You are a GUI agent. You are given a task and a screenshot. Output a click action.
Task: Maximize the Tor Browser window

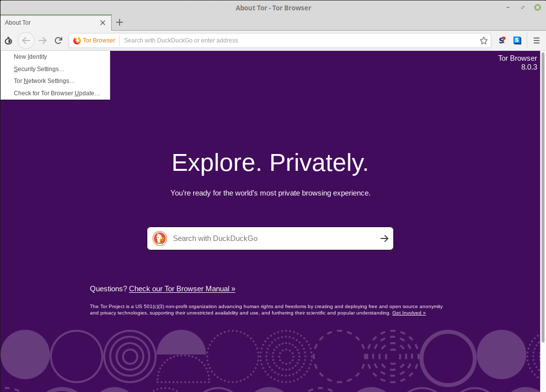[x=523, y=7]
